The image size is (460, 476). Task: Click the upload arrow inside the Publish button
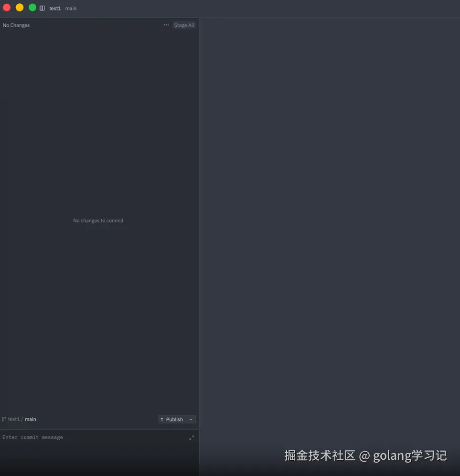tap(162, 419)
